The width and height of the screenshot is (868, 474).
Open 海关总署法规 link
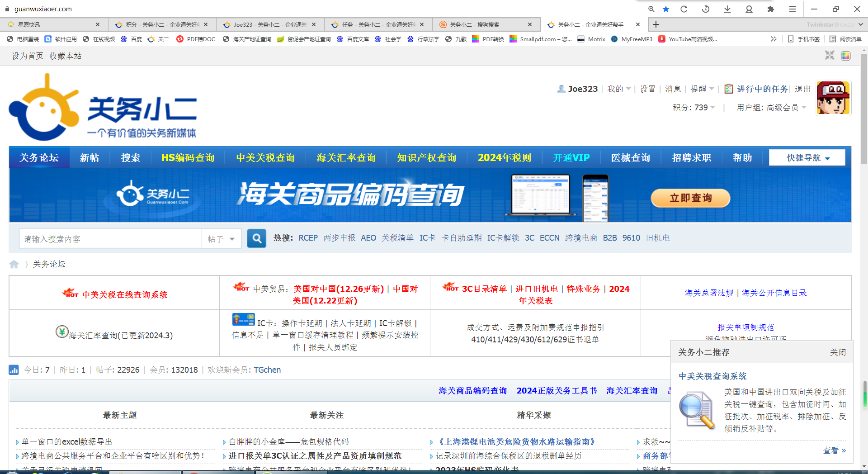709,293
